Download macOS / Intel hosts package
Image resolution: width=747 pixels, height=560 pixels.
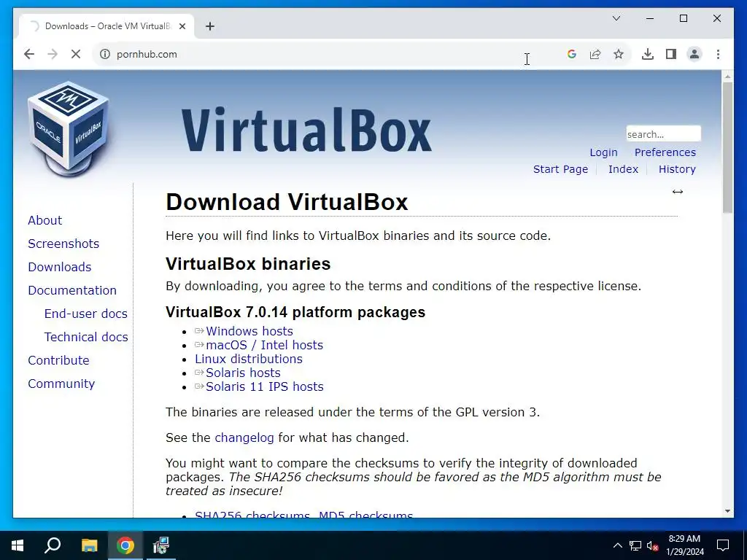264,345
